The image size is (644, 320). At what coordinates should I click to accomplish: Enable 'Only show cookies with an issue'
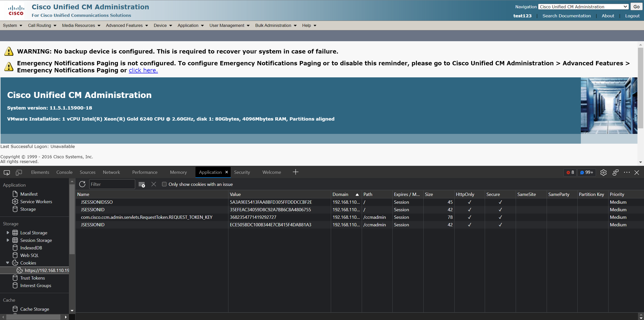click(164, 184)
